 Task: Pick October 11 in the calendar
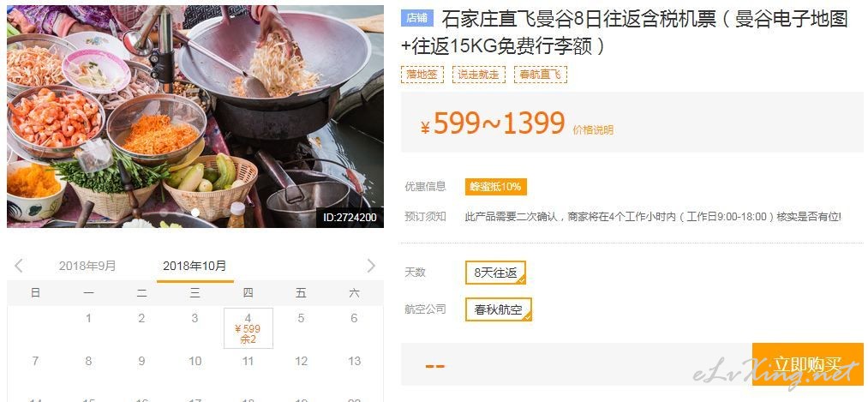pos(248,361)
